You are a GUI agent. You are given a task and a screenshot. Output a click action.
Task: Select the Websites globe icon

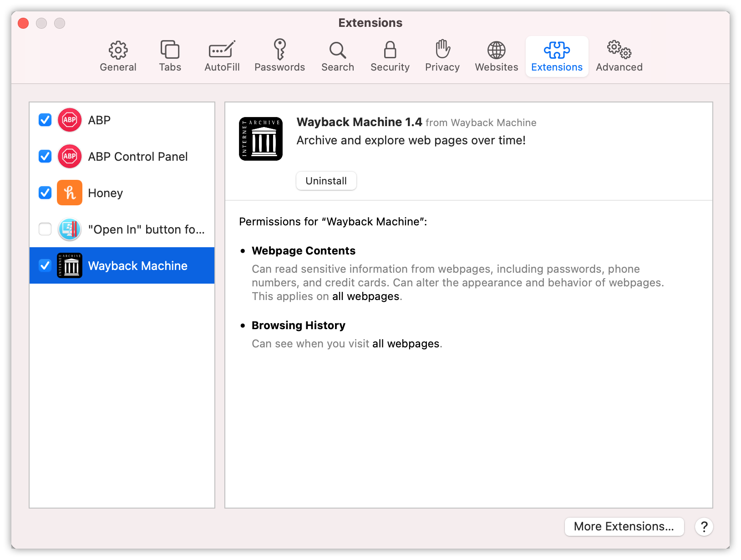(x=496, y=56)
